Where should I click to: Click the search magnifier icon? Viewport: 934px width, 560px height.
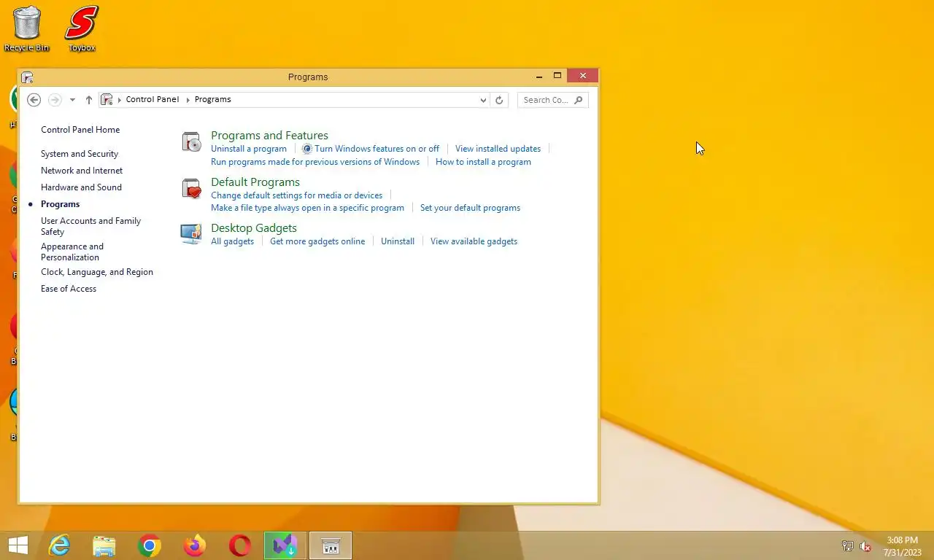(x=578, y=100)
